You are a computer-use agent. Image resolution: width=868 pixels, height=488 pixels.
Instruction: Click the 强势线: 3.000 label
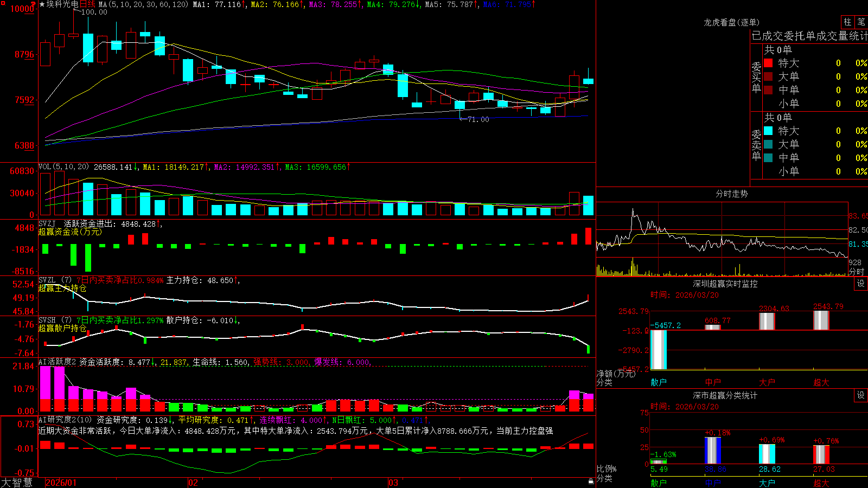pos(282,362)
